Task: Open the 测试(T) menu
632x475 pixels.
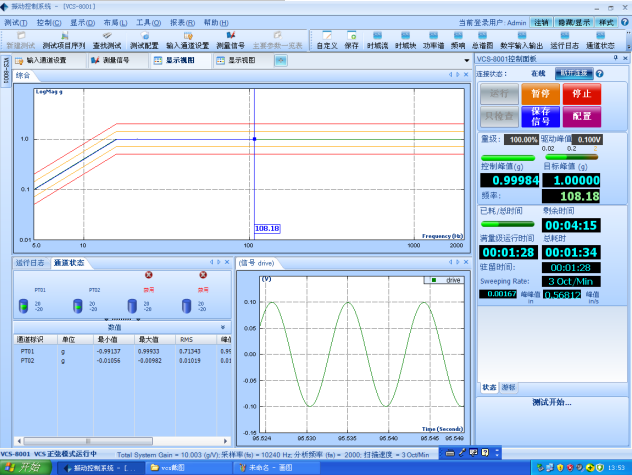Action: tap(16, 23)
